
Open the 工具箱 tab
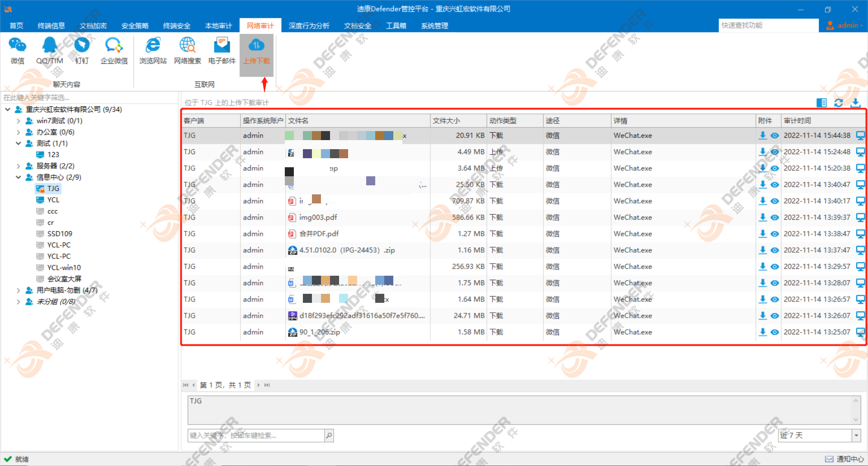click(396, 26)
